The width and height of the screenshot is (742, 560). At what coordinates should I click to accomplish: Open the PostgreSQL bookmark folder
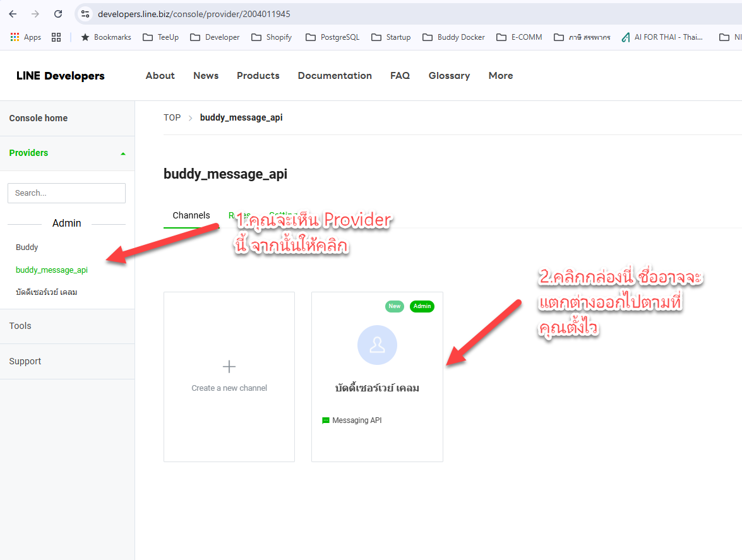point(333,37)
